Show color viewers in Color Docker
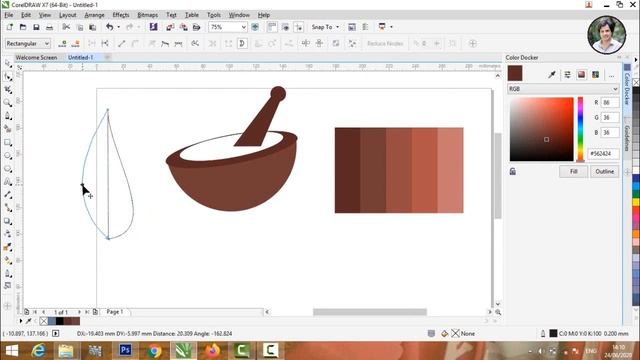This screenshot has width=640, height=360. (581, 74)
